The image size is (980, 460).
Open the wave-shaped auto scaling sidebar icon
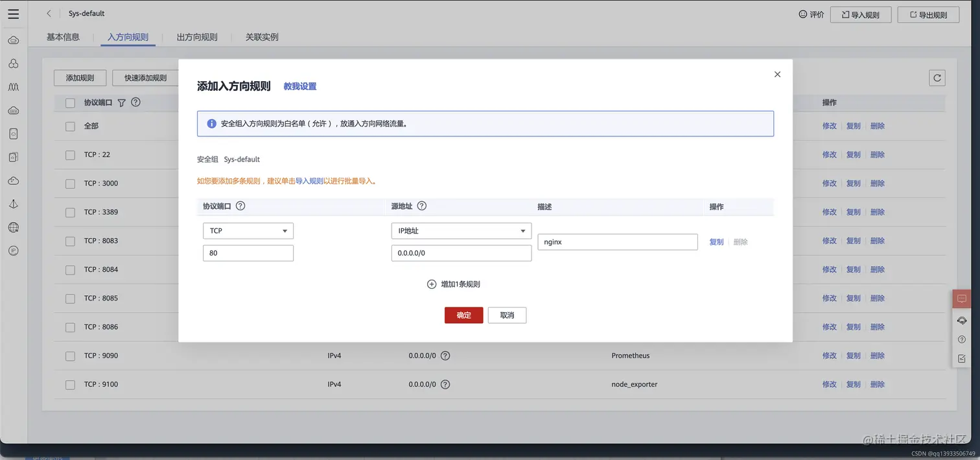click(x=14, y=87)
